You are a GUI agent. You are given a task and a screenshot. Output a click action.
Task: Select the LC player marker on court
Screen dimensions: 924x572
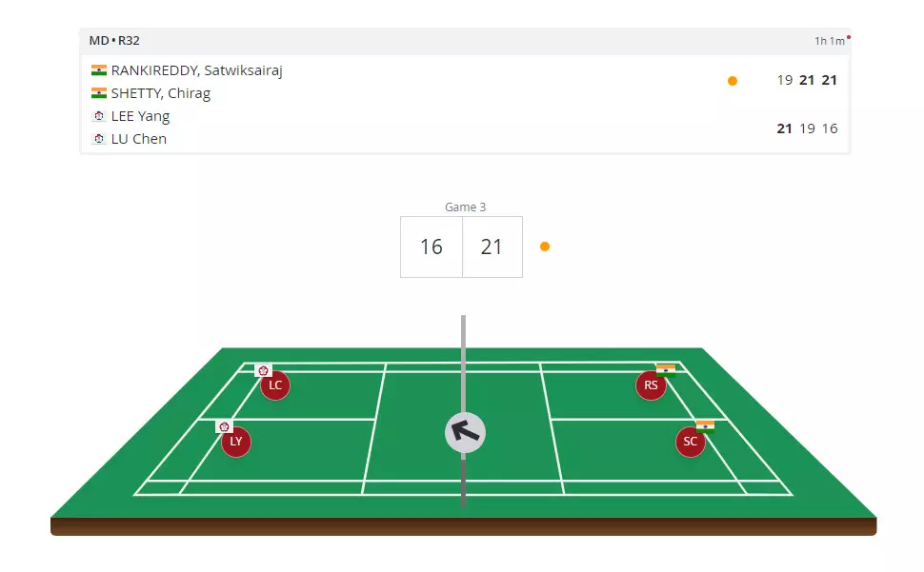pos(275,385)
